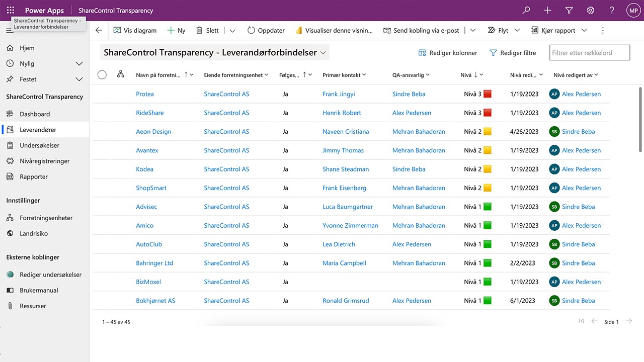Viewport: 644px width, 362px height.
Task: Open Nivåregistreringer in the sidebar
Action: pos(45,161)
